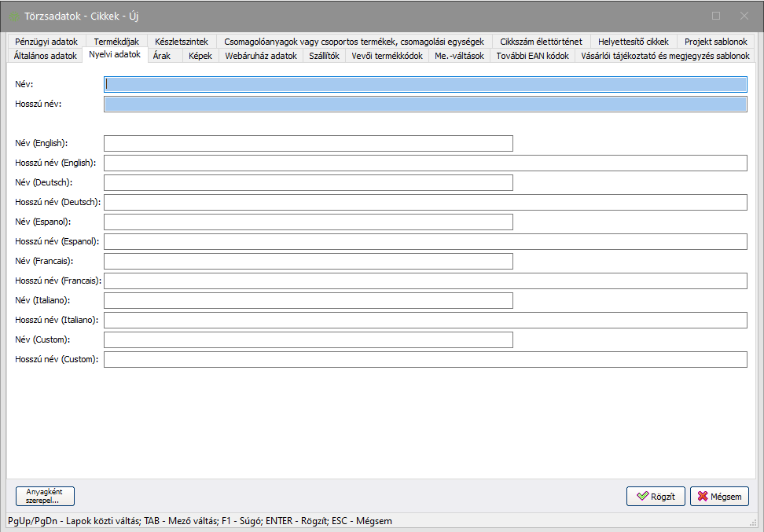Close the Törzsadatok window
This screenshot has width=764, height=532.
(x=744, y=16)
